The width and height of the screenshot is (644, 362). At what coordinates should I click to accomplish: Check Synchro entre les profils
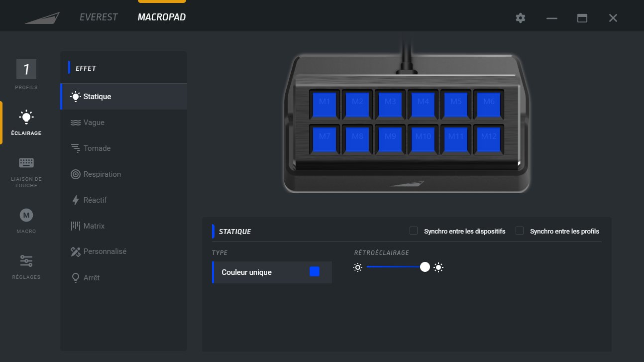(x=519, y=230)
